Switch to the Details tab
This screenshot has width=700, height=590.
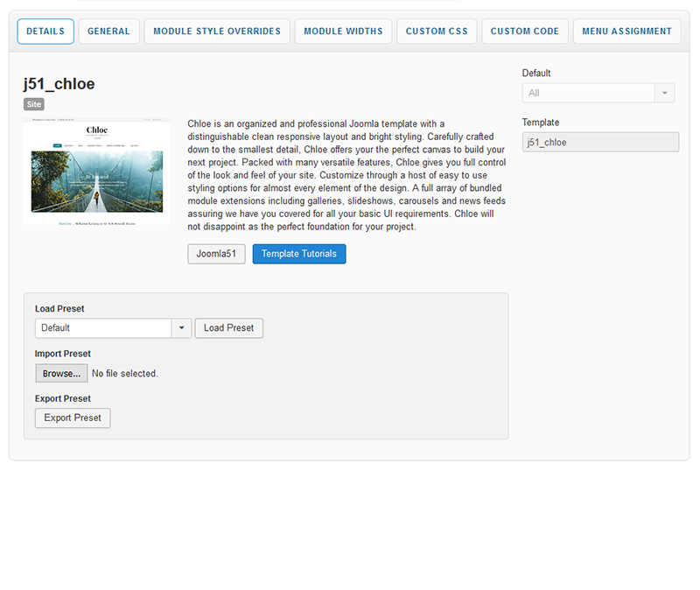click(x=45, y=32)
